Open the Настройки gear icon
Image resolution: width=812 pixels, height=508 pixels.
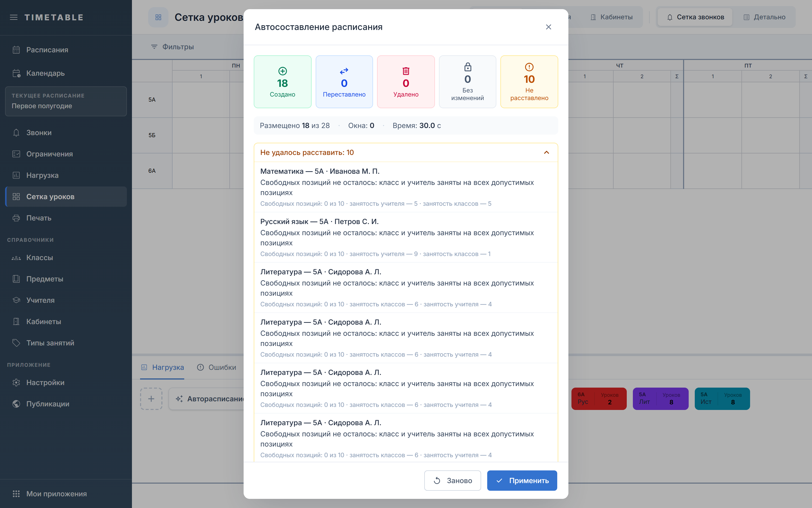[16, 382]
